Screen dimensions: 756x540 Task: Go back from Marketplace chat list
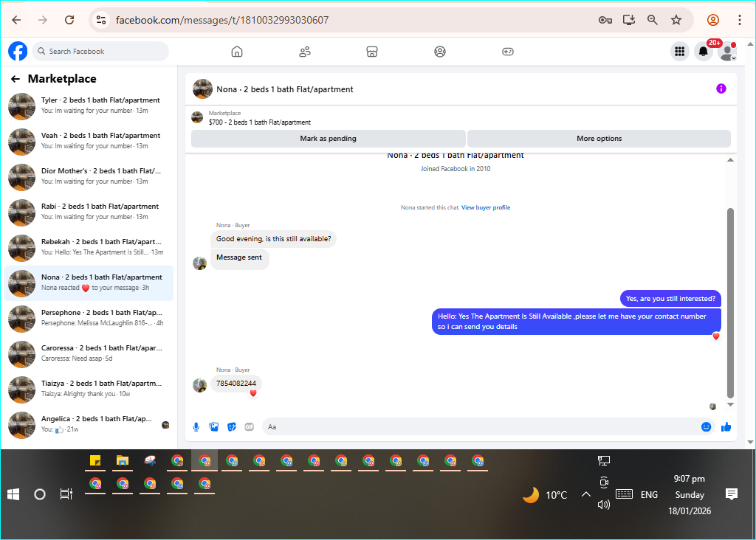click(x=16, y=78)
